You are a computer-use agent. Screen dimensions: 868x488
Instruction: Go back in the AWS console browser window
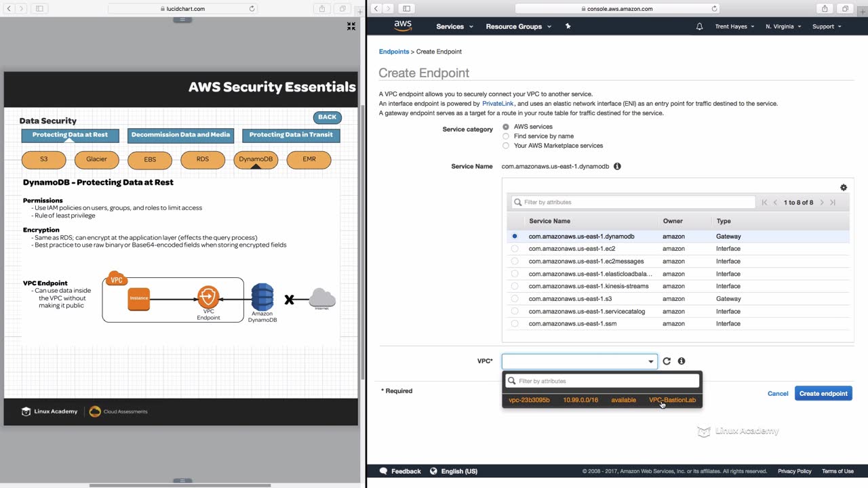tap(376, 9)
